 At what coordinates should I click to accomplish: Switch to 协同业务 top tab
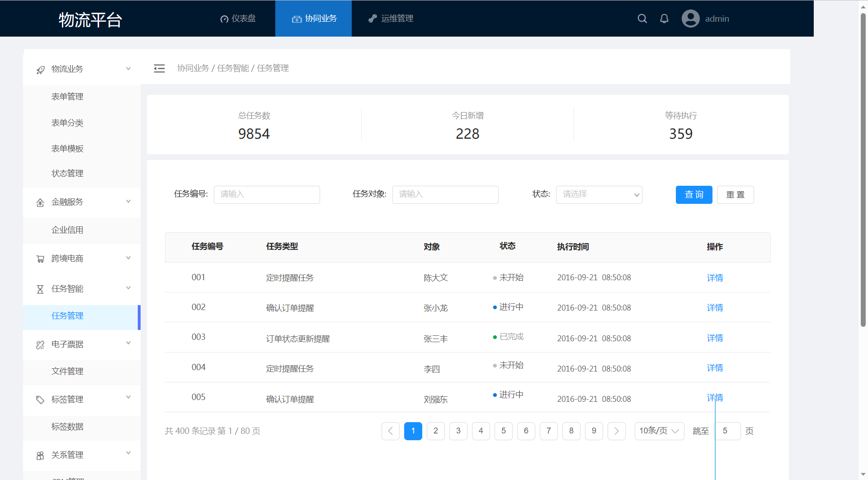(313, 19)
